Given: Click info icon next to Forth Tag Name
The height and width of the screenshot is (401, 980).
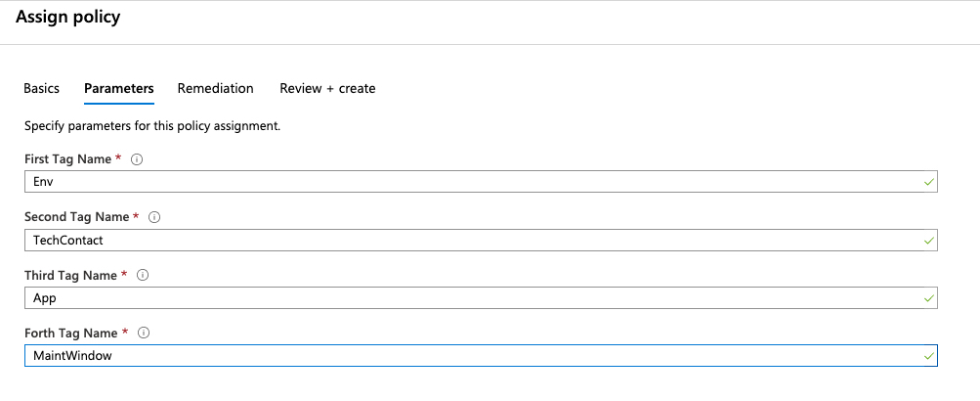Looking at the screenshot, I should (x=142, y=334).
